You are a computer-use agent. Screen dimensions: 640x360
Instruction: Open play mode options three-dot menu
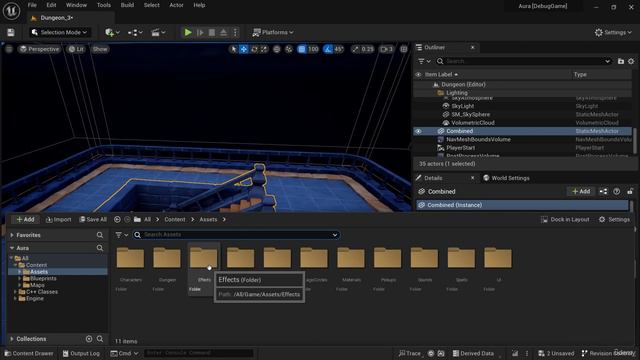point(235,32)
